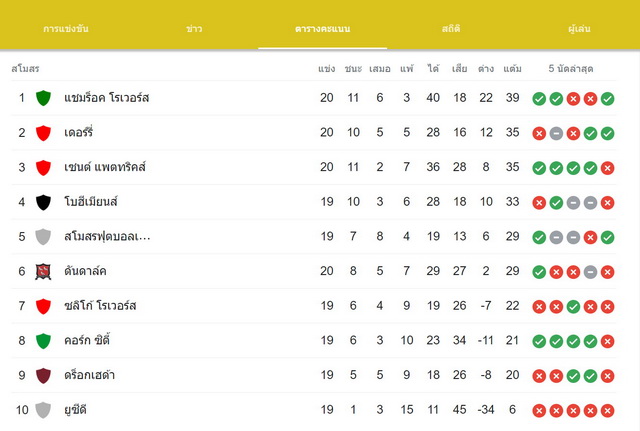
Task: Click เดอร์รี่'s gray draw result marker
Action: click(556, 133)
